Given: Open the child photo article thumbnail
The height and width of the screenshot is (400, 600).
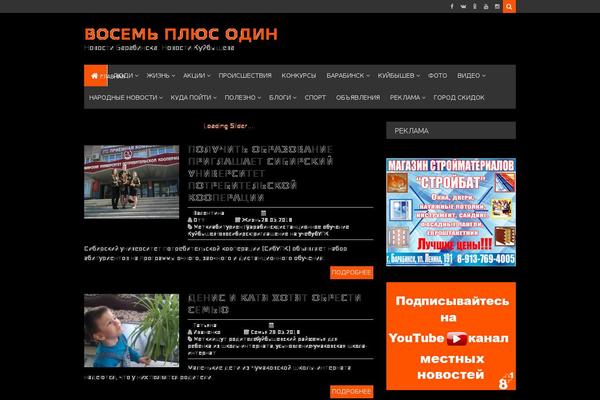Looking at the screenshot, I should click(132, 331).
